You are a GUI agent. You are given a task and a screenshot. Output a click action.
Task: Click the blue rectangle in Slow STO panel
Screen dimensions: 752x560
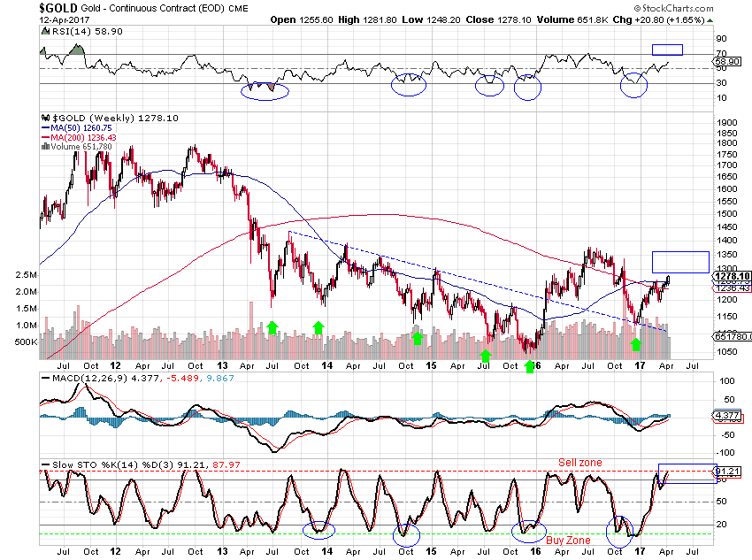[x=687, y=473]
